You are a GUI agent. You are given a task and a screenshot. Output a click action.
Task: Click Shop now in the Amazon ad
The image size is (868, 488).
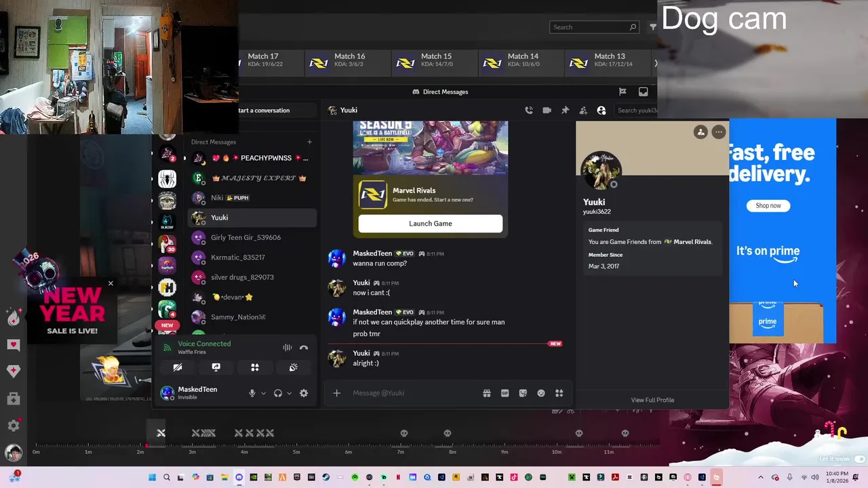point(768,205)
